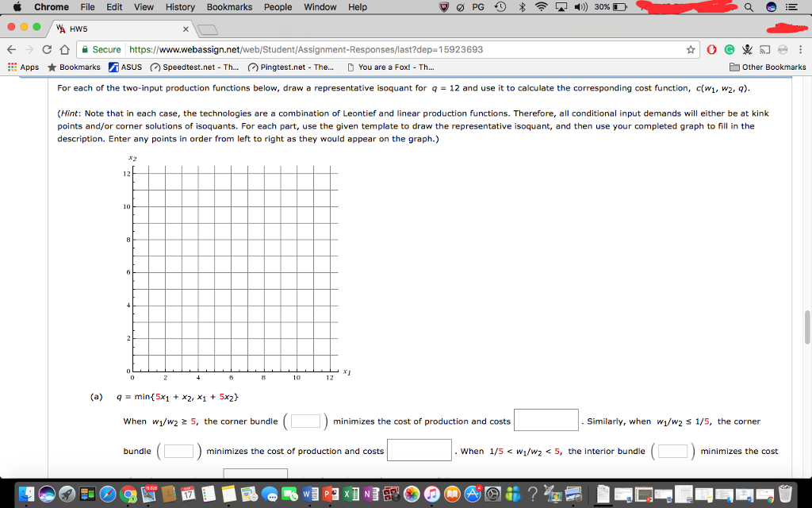
Task: Select the HW5 browser tab
Action: pos(121,29)
